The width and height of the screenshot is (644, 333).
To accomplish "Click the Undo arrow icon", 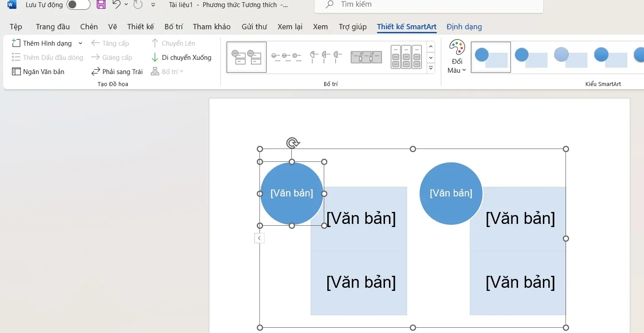I will [116, 4].
